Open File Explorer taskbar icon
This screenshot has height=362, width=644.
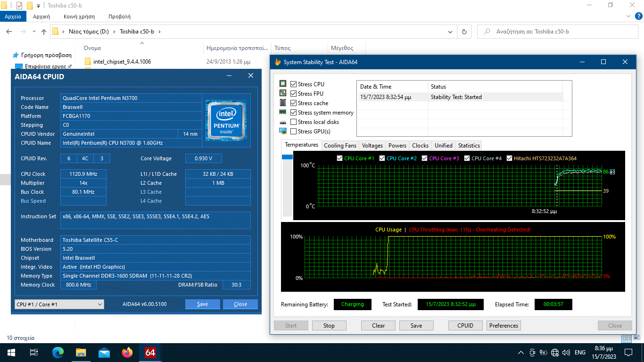coord(81,353)
